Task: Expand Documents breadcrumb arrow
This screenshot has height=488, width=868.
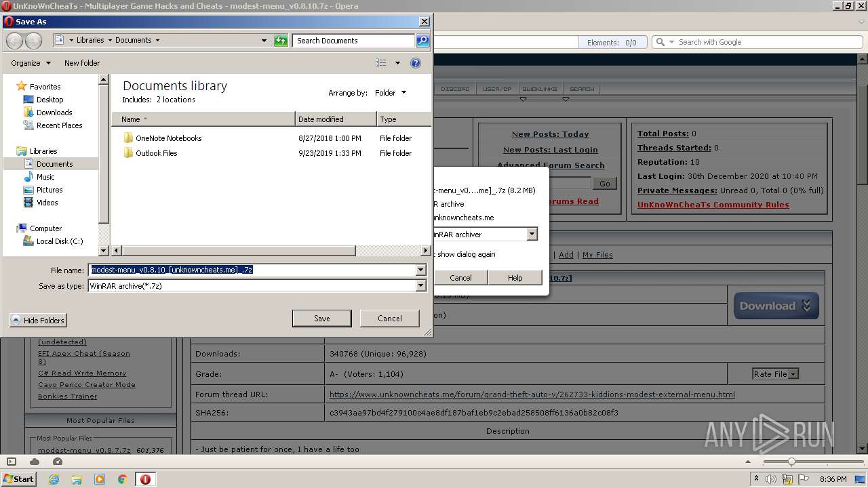Action: tap(157, 41)
